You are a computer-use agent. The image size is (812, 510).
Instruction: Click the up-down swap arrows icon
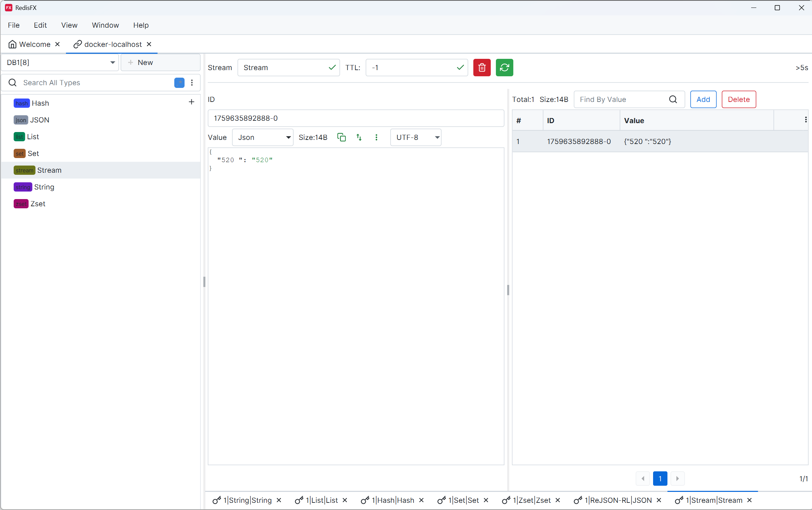[359, 137]
